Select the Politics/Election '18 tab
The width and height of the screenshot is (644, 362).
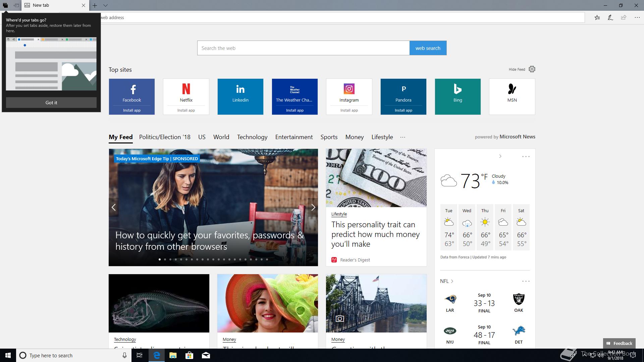click(165, 137)
